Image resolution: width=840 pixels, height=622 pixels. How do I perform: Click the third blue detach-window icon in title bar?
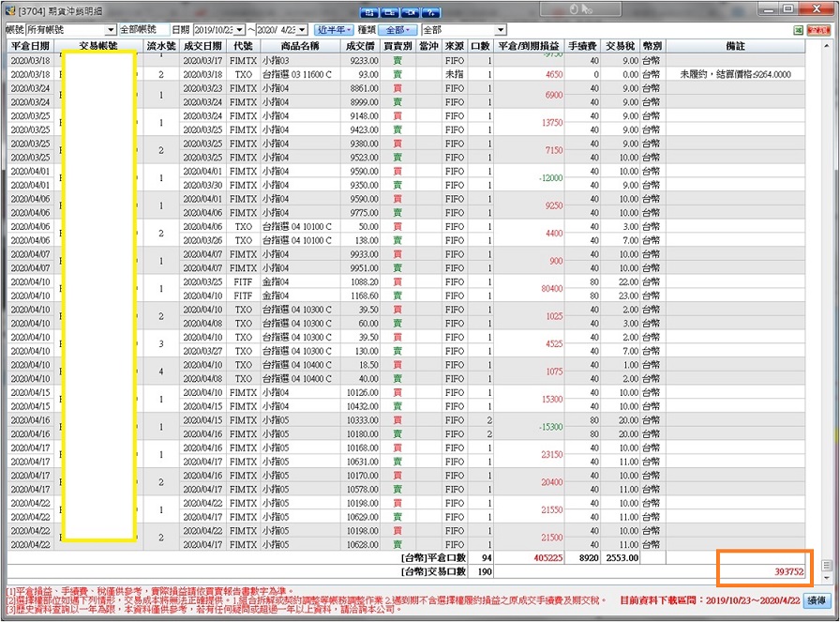coord(411,12)
